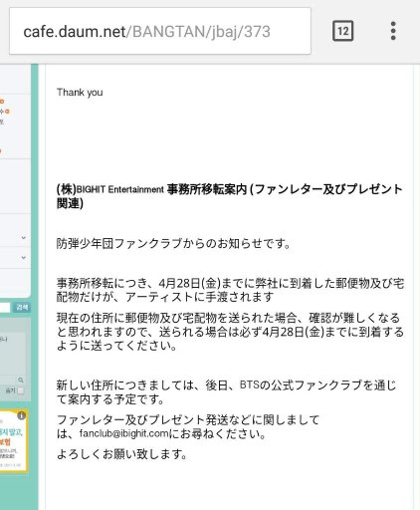Toggle the 숨기 checkbox in the sidebar
This screenshot has height=510, width=420.
(21, 390)
